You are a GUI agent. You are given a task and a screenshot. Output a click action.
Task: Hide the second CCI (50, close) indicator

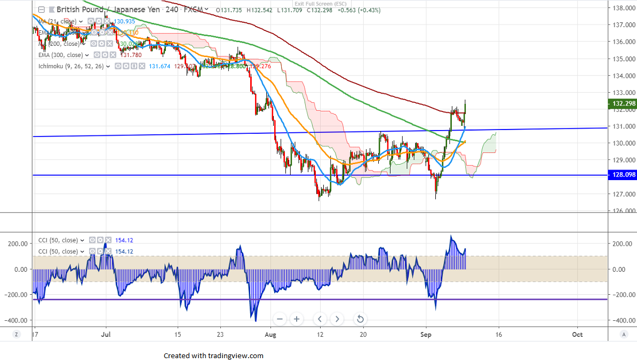click(x=92, y=252)
